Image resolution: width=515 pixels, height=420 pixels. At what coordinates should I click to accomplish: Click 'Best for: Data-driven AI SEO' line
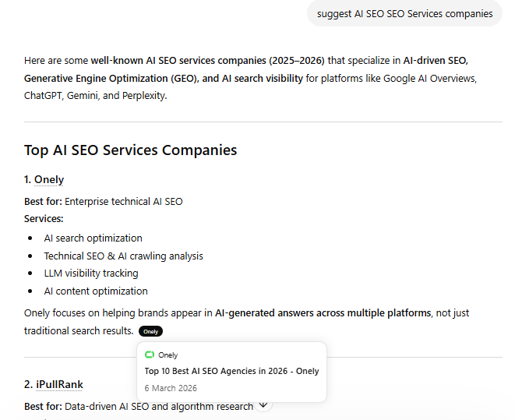[x=139, y=406]
